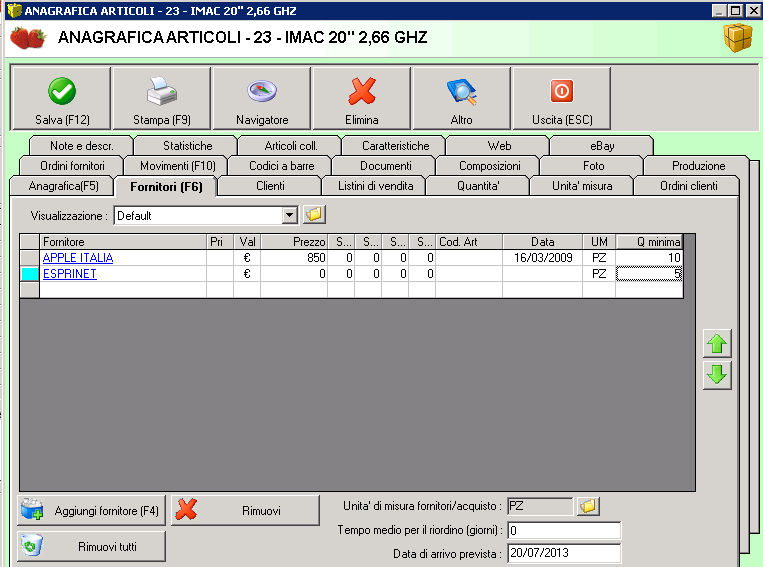Click the strawberry logo icon
This screenshot has width=763, height=567.
tap(28, 37)
